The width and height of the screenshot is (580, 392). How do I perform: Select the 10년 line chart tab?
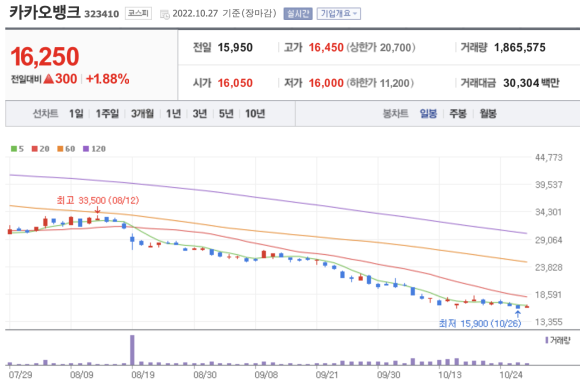pos(255,114)
